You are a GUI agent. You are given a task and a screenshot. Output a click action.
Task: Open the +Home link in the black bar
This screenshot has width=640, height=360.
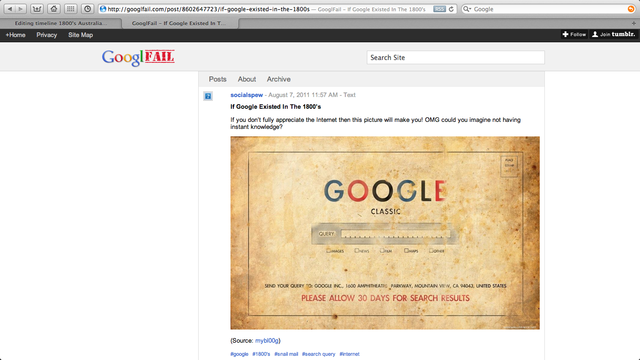pyautogui.click(x=16, y=35)
